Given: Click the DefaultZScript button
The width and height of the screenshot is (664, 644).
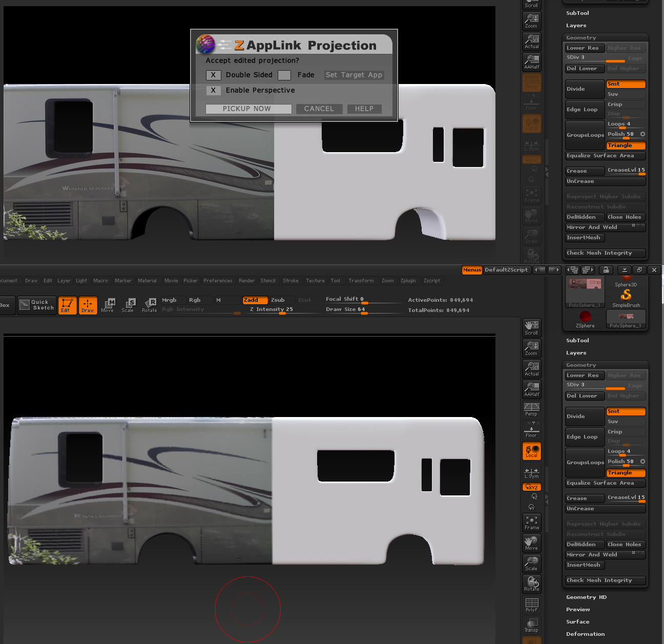Looking at the screenshot, I should [x=506, y=270].
